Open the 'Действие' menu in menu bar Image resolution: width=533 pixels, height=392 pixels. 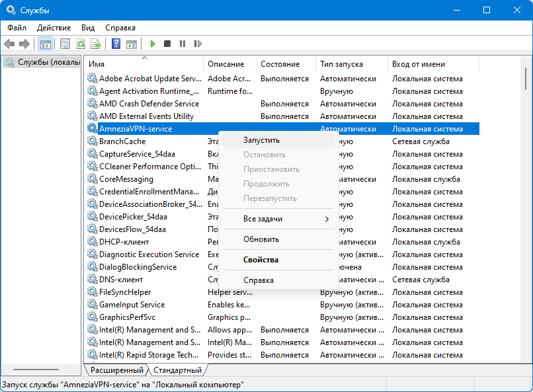(54, 28)
